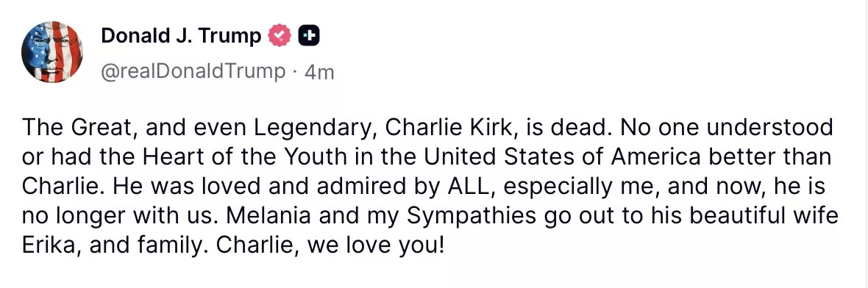Viewport: 868px width, 288px height.
Task: Open the Donald J. Trump display name
Action: coord(181,37)
